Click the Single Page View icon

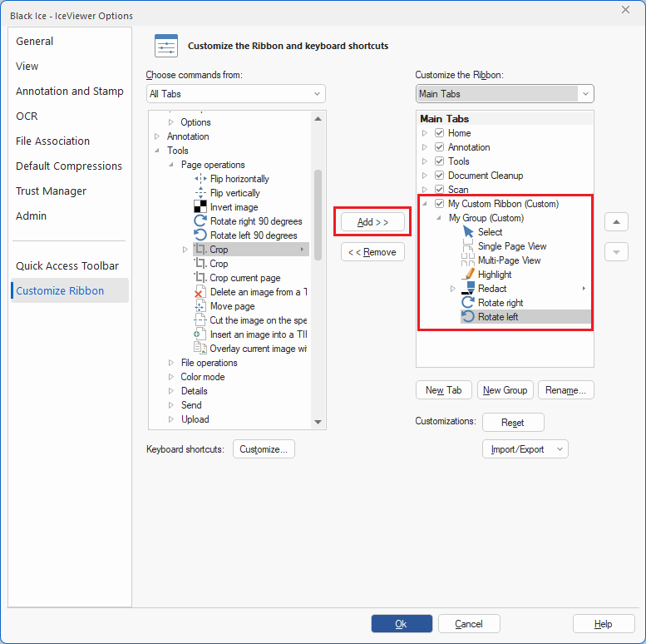coord(468,246)
